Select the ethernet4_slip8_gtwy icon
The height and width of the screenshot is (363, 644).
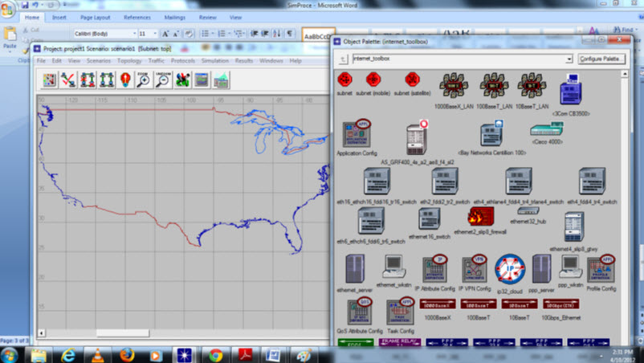pyautogui.click(x=574, y=226)
